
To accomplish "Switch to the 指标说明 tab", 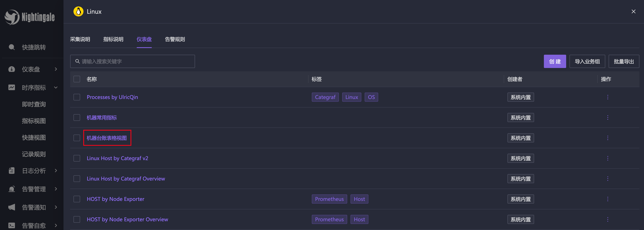I will [113, 39].
